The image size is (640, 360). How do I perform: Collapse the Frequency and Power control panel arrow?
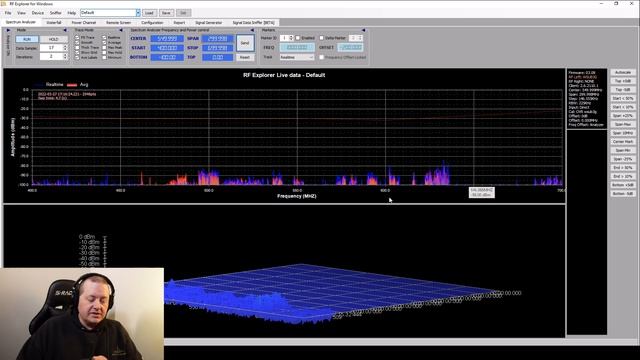(x=252, y=30)
